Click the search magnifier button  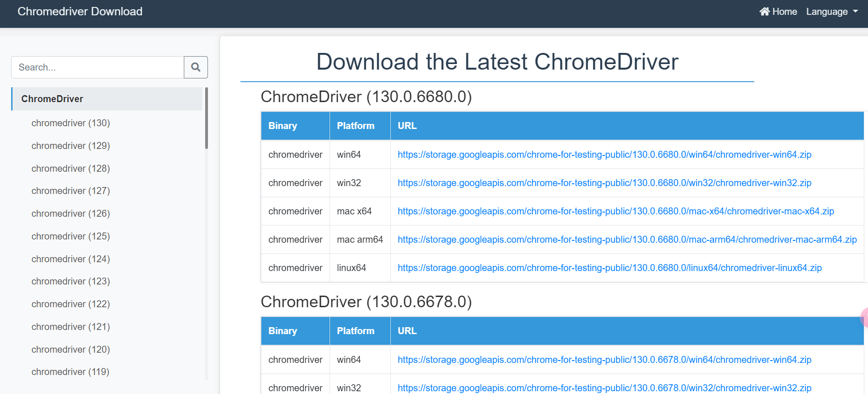point(195,67)
